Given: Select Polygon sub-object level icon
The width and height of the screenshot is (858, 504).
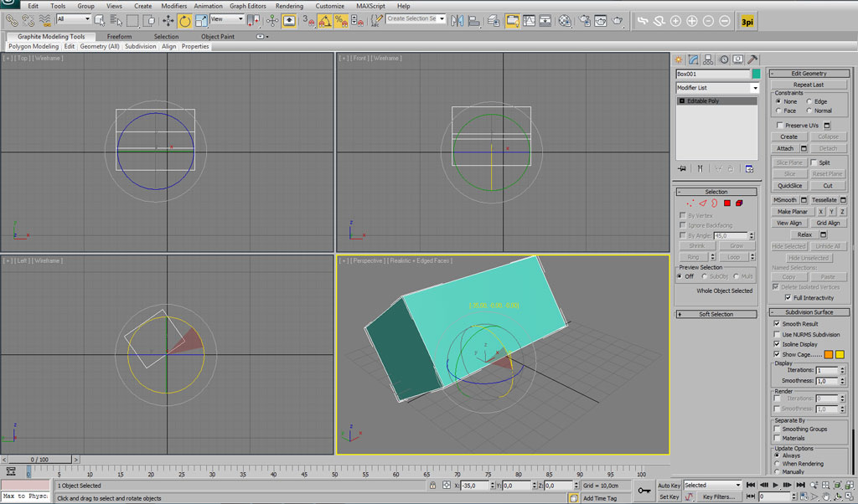Looking at the screenshot, I should coord(726,203).
